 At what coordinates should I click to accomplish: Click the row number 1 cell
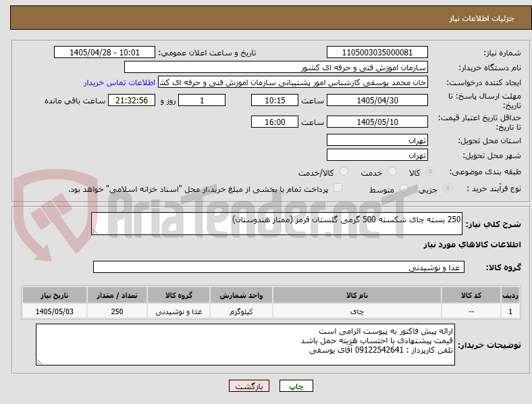[510, 311]
